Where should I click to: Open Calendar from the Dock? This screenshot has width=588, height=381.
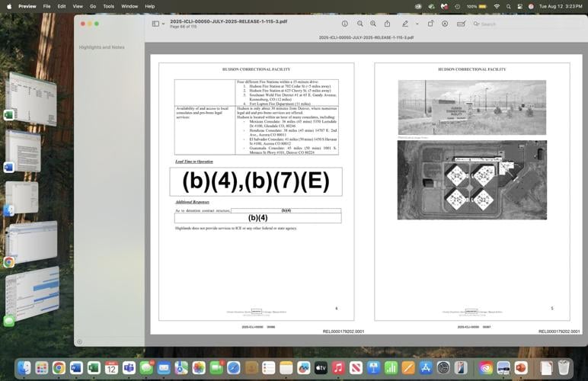[111, 368]
